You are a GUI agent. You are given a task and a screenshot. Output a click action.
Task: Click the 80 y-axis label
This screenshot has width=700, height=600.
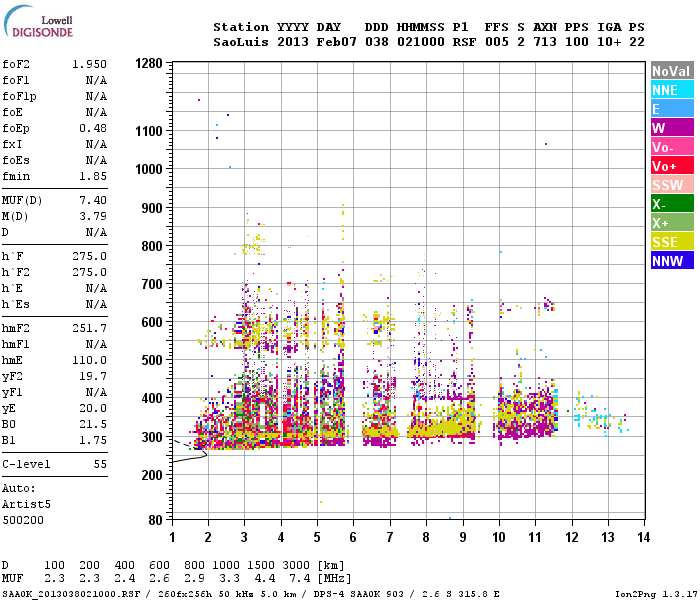(x=155, y=520)
